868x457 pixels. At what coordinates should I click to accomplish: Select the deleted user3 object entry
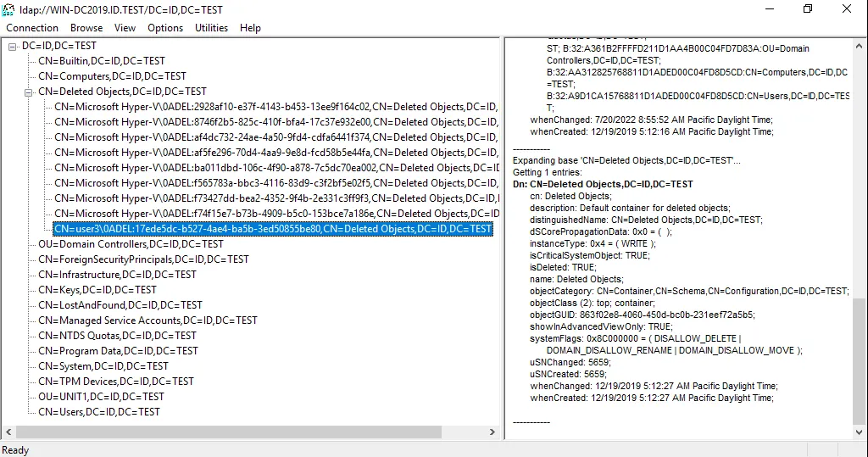click(x=272, y=229)
